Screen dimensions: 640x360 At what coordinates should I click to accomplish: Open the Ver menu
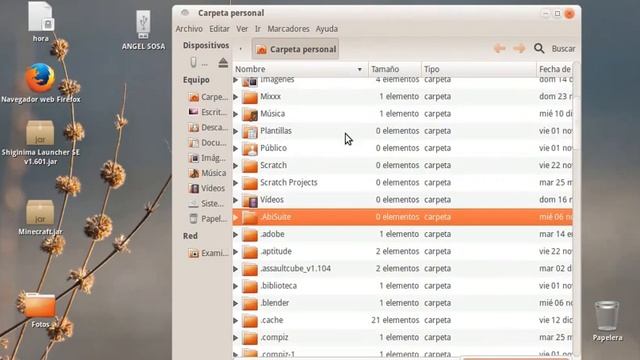(x=242, y=29)
